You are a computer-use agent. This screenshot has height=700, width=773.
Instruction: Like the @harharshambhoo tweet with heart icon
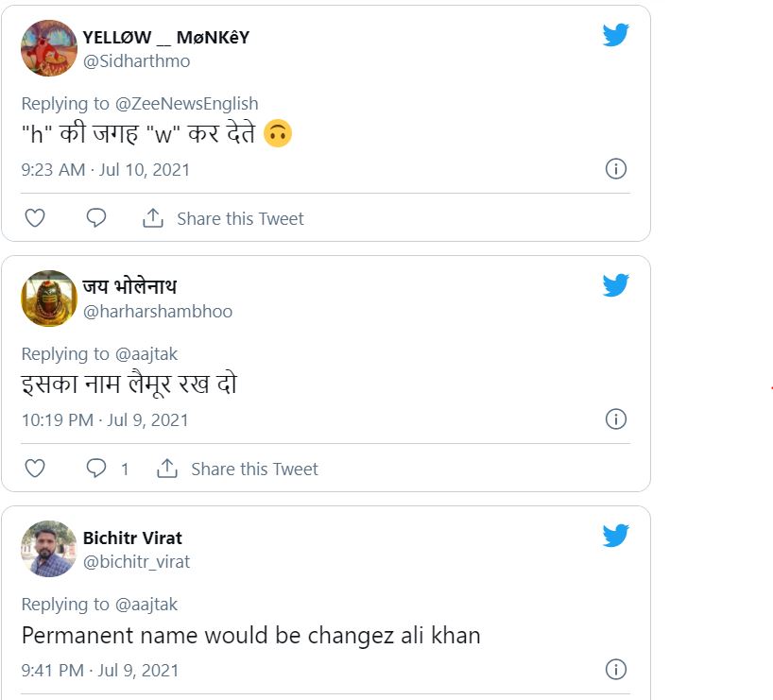pyautogui.click(x=35, y=469)
